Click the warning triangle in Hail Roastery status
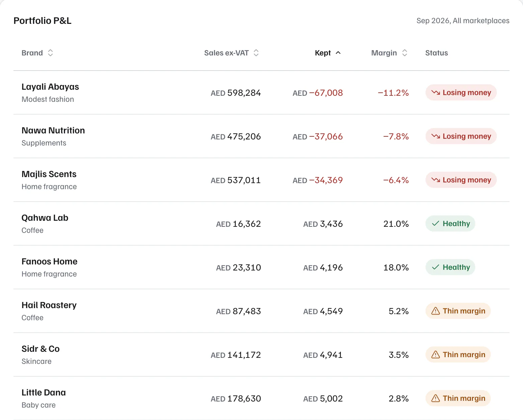523x420 pixels. [436, 311]
